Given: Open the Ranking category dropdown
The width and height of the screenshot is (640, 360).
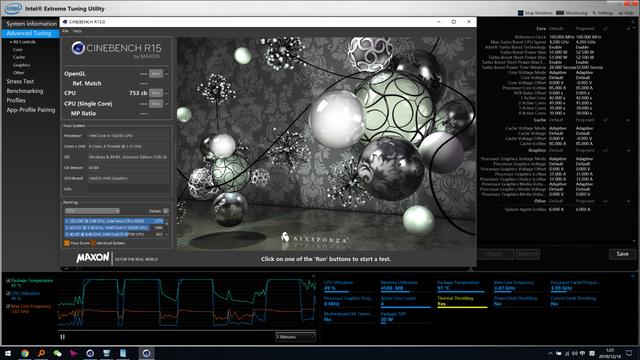Looking at the screenshot, I should click(92, 211).
